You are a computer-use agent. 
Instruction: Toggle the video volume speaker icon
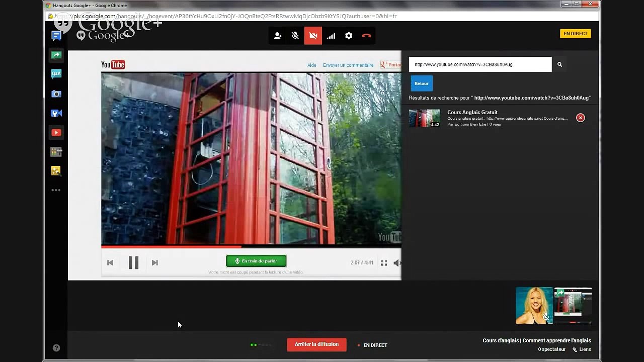397,263
